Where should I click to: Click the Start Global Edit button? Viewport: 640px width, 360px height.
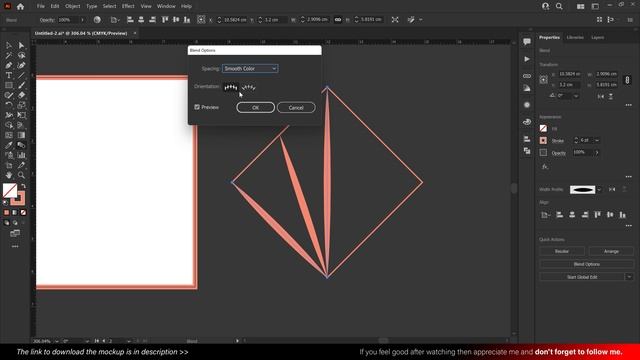click(x=582, y=277)
